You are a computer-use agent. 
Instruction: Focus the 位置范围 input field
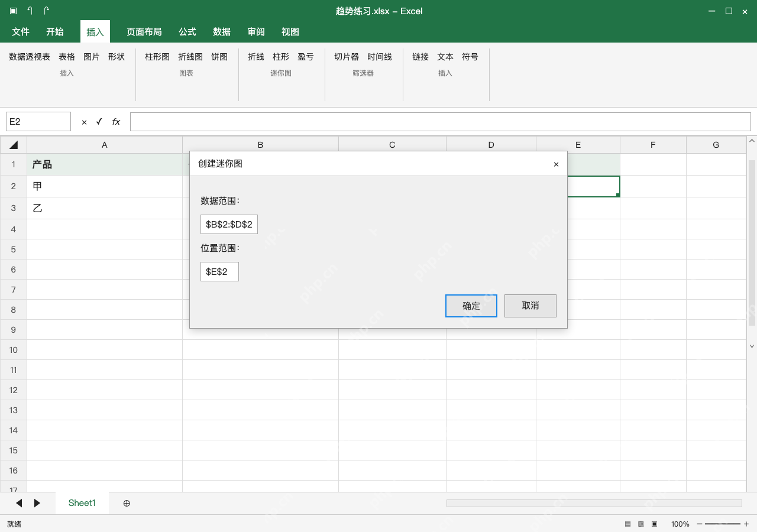[219, 271]
